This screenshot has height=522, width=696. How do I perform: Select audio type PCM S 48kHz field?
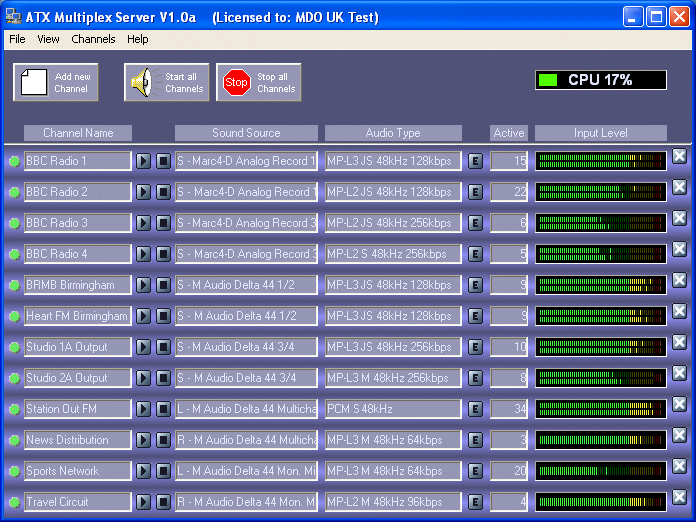coord(393,409)
